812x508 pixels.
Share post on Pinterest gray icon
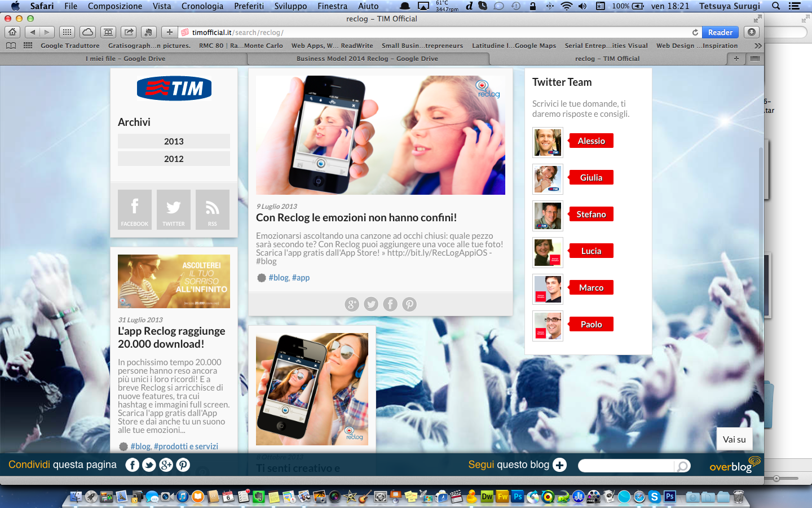(409, 304)
